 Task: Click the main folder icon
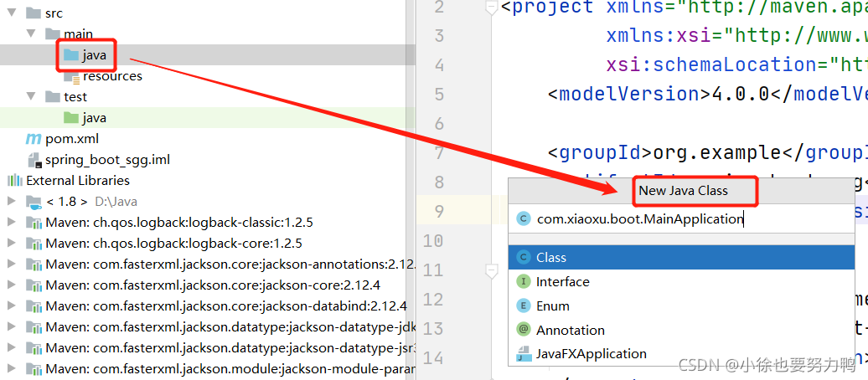tap(53, 33)
